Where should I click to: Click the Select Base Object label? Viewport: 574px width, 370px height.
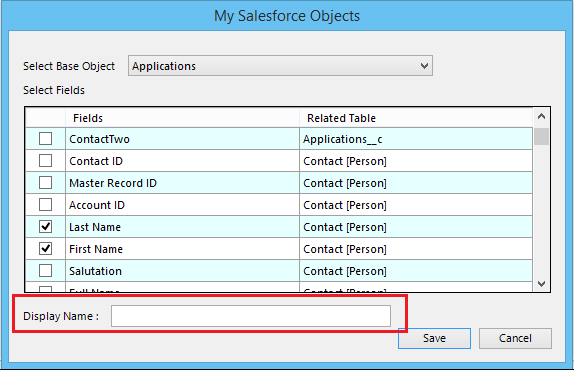point(69,66)
